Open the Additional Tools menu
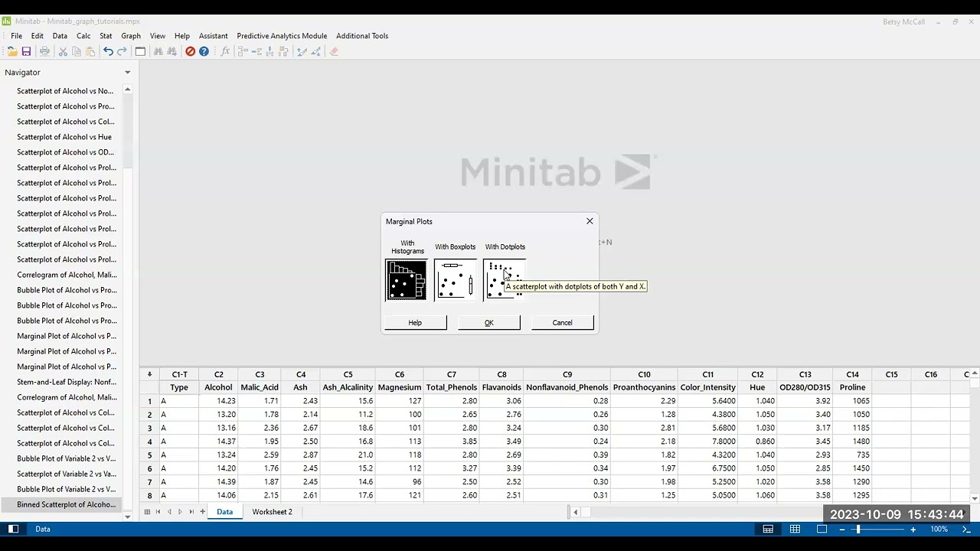 click(362, 36)
